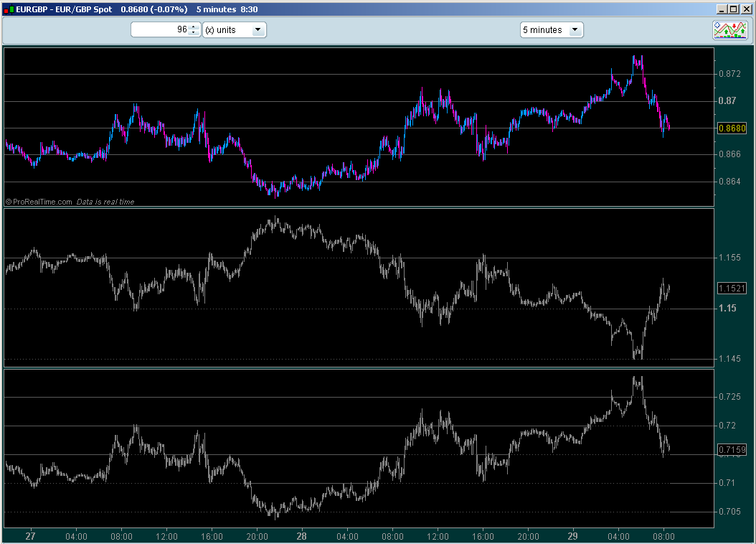Click the 0.864 price axis label
756x544 pixels.
(x=729, y=182)
